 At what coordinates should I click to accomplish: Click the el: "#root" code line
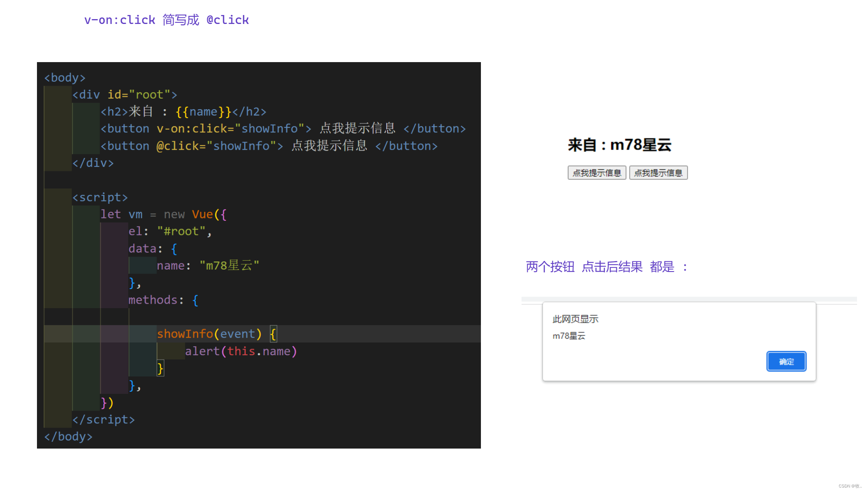[x=170, y=231]
